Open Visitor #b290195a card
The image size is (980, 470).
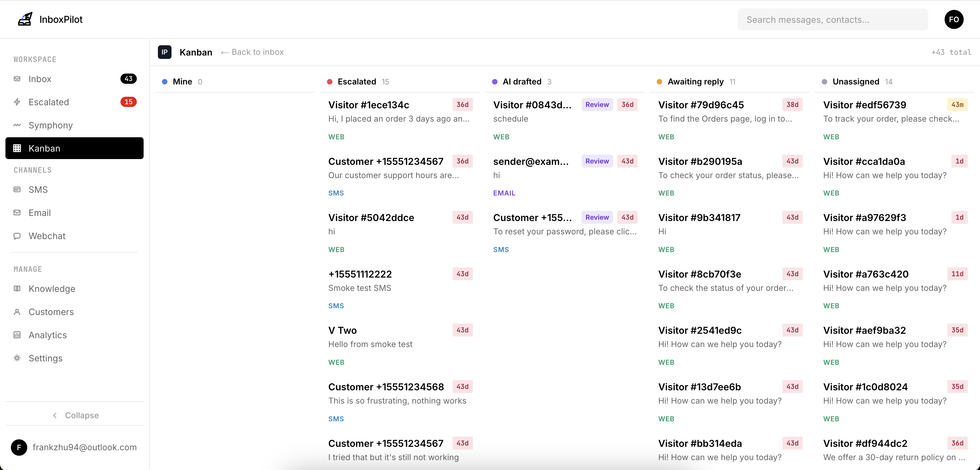coord(730,177)
